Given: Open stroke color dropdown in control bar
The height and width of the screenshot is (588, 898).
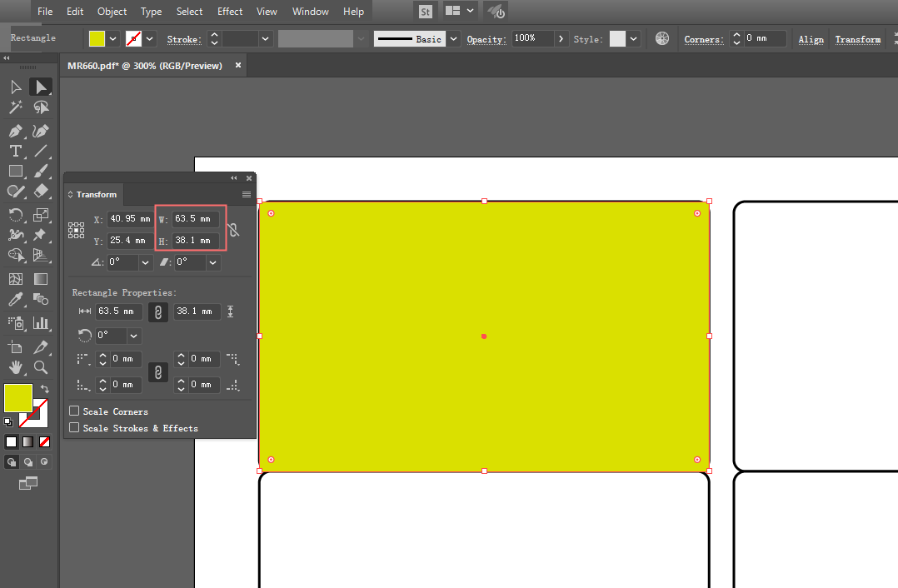Looking at the screenshot, I should click(x=149, y=39).
